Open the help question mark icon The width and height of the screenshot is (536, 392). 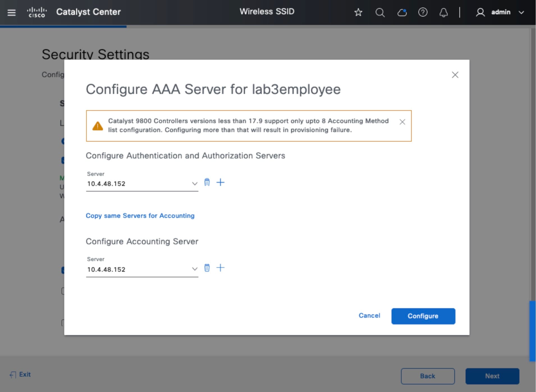click(423, 12)
